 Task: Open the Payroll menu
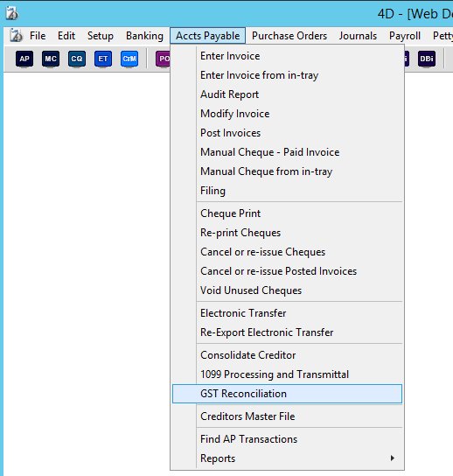point(405,36)
